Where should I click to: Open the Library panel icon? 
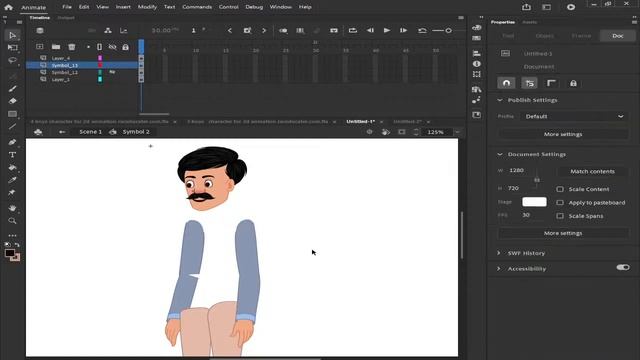[476, 89]
